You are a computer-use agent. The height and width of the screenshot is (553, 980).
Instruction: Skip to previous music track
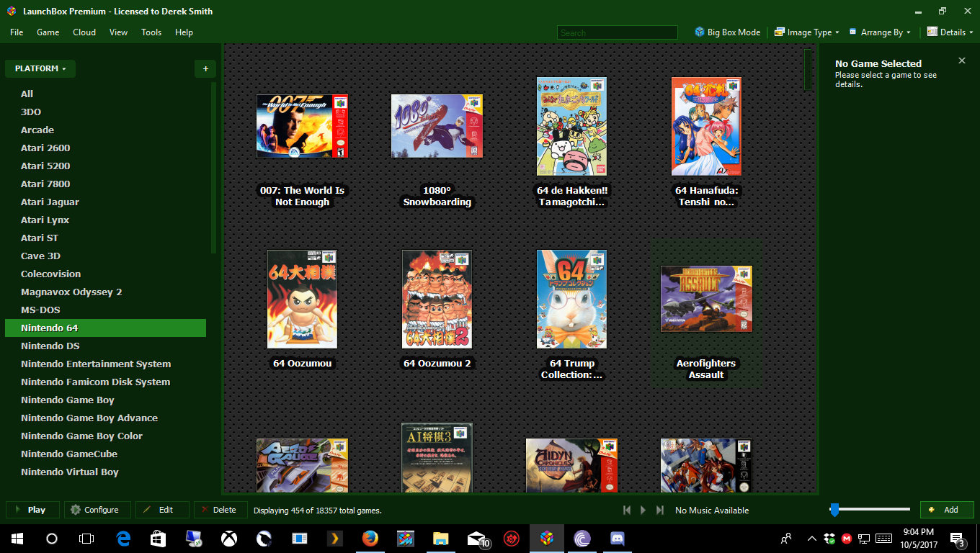tap(627, 510)
